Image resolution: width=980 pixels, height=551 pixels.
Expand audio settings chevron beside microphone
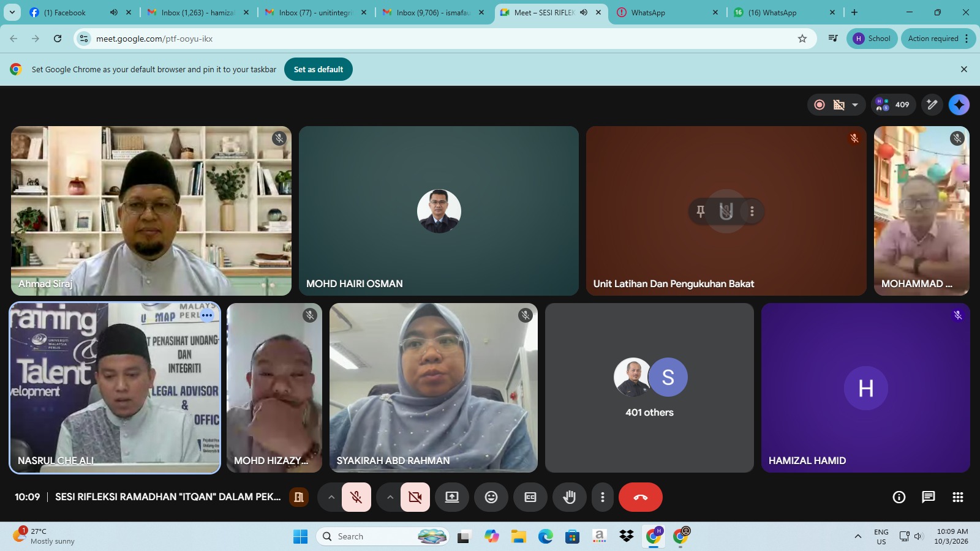(331, 497)
